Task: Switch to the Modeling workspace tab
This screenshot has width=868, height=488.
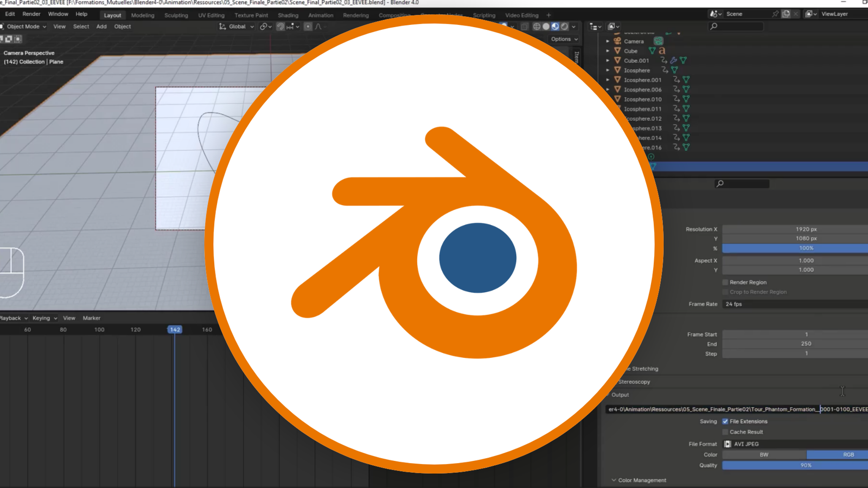Action: (143, 15)
